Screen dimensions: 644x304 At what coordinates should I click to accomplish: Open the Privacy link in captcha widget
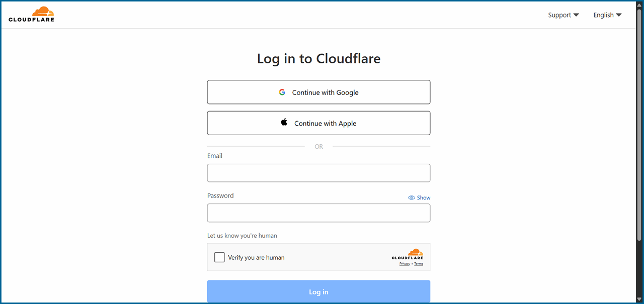pyautogui.click(x=405, y=264)
